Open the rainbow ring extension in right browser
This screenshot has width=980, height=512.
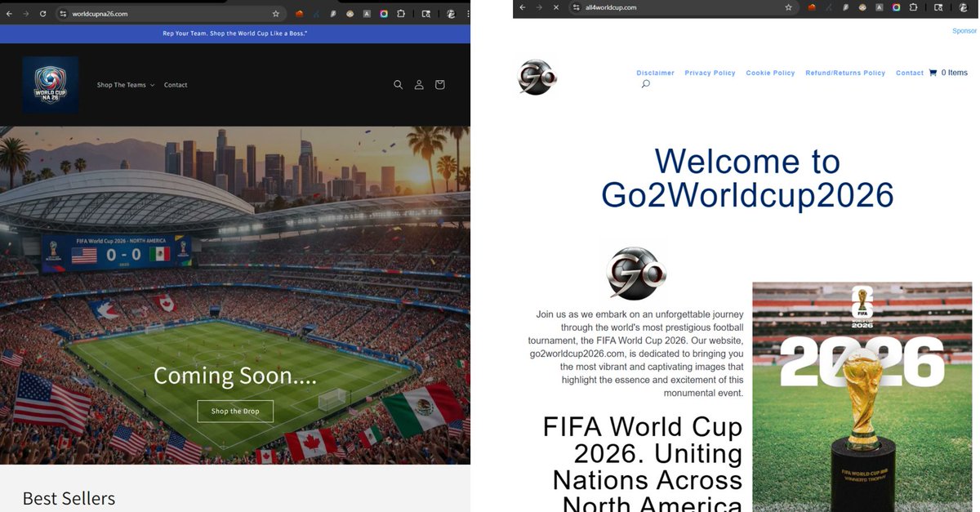(x=896, y=7)
